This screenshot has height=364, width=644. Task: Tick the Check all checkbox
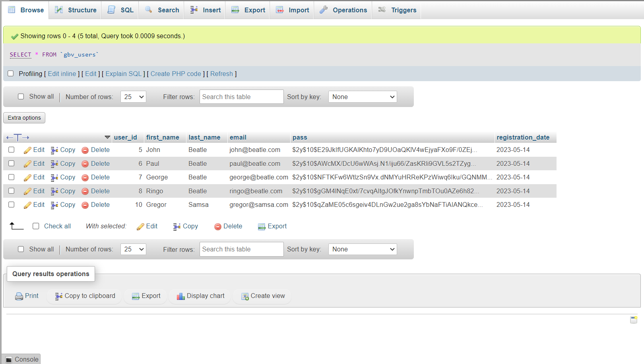tap(36, 226)
